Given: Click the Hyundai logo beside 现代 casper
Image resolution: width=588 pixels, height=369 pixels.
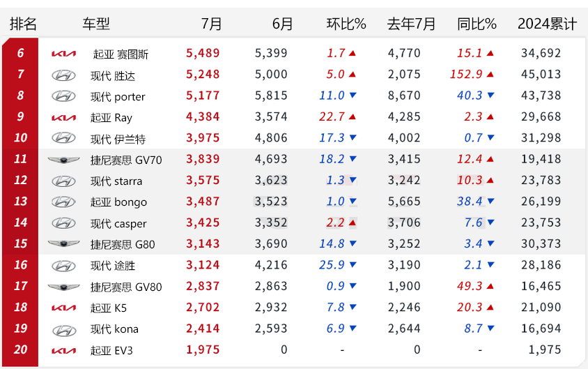Looking at the screenshot, I should tap(63, 223).
